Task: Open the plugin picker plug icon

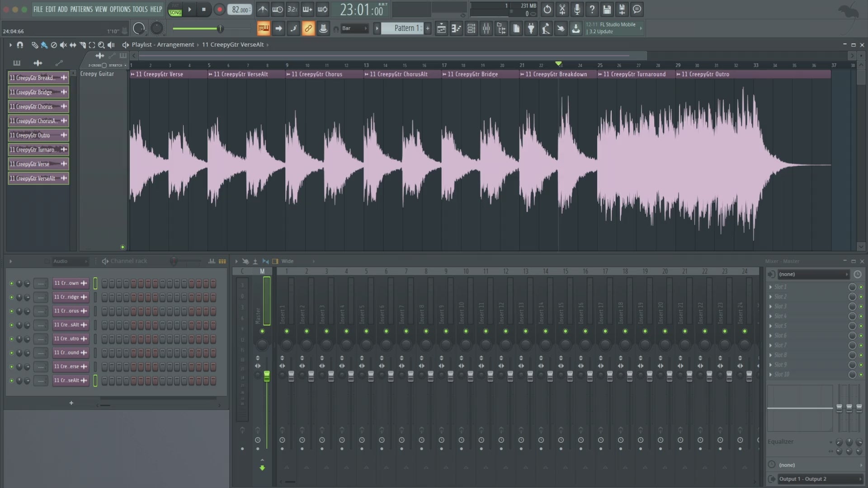Action: click(x=531, y=28)
